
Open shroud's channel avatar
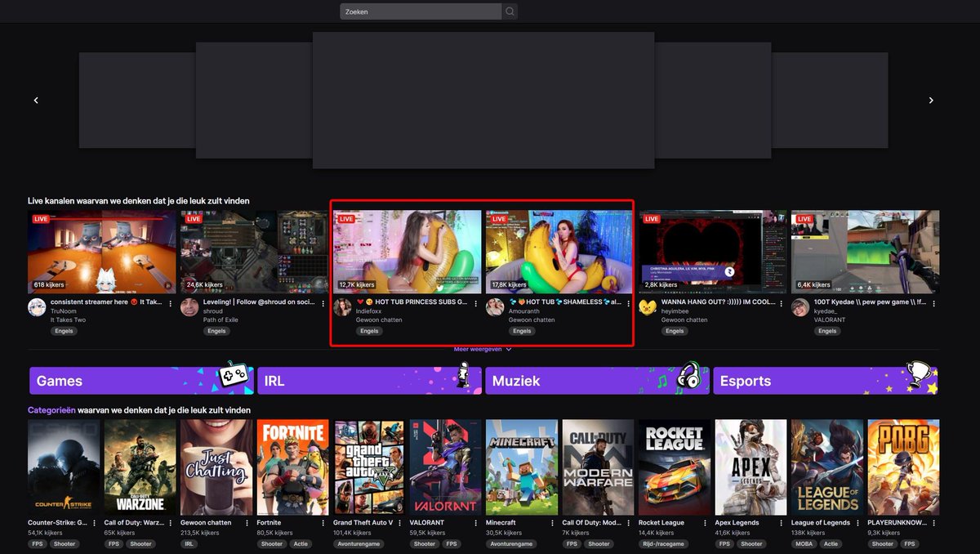pyautogui.click(x=189, y=307)
